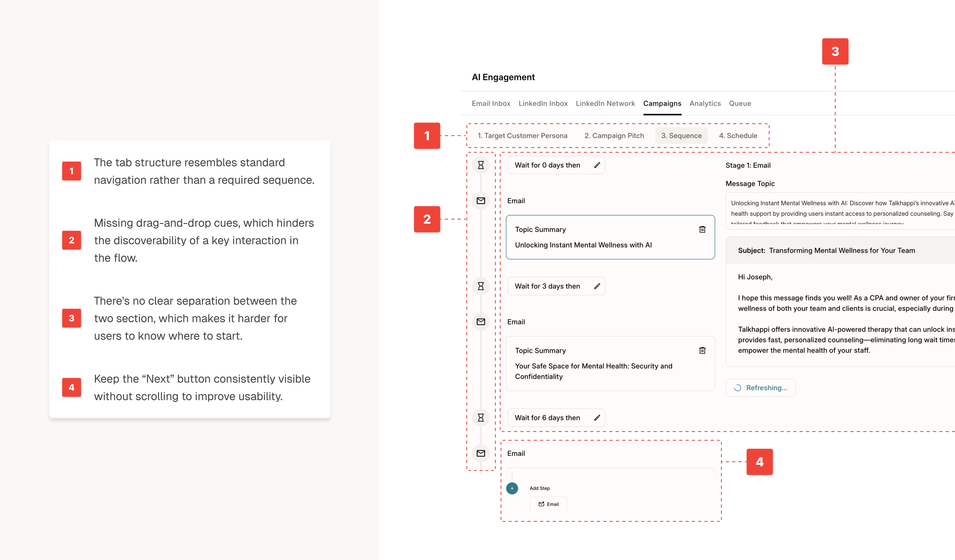The height and width of the screenshot is (560, 955).
Task: Click the bottom envelope icon in timeline
Action: tap(480, 453)
